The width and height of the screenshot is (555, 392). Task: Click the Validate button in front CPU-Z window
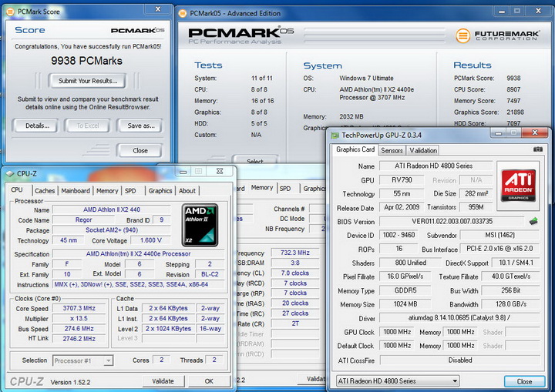click(x=163, y=381)
